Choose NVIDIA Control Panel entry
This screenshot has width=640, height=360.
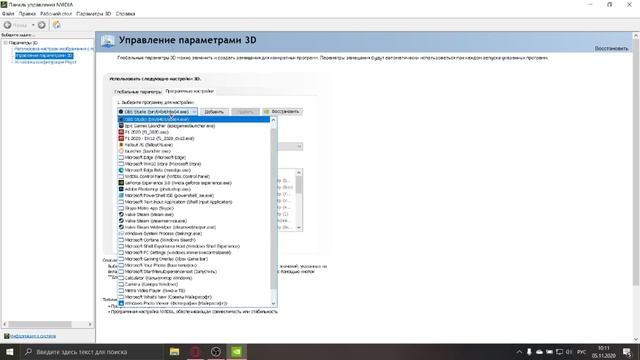(194, 176)
